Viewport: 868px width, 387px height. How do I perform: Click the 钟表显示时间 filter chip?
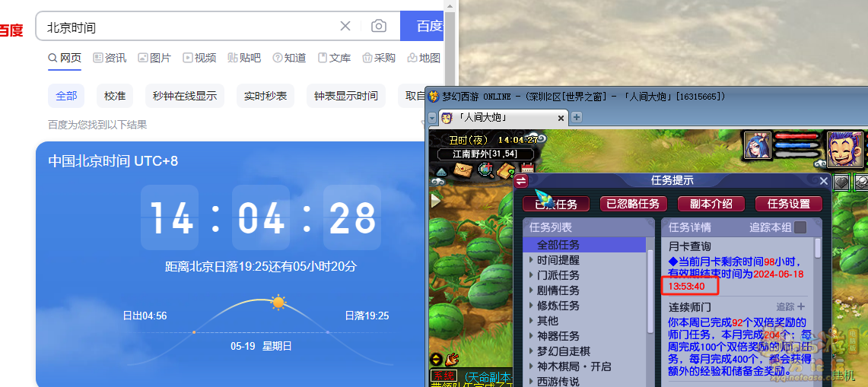click(346, 96)
